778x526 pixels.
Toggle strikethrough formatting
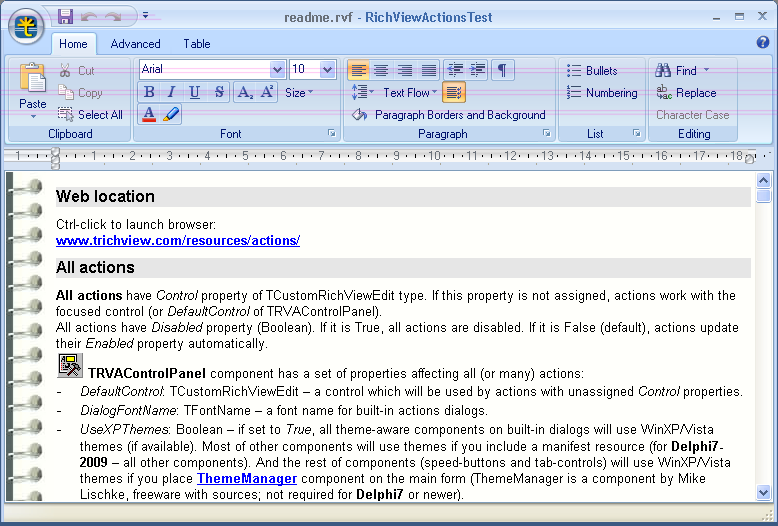(219, 92)
